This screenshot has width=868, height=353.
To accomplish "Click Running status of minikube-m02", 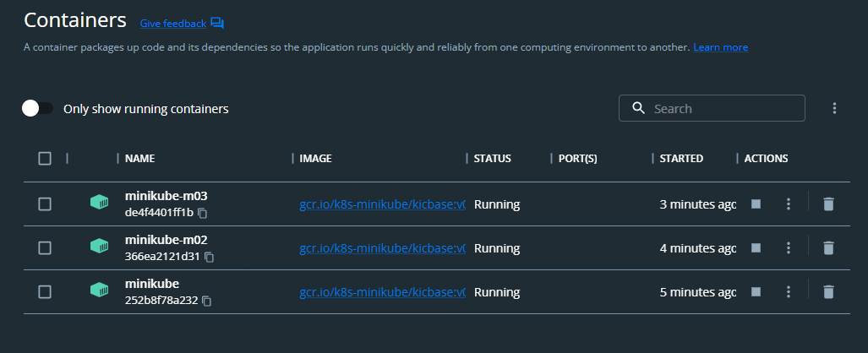I will tap(497, 248).
